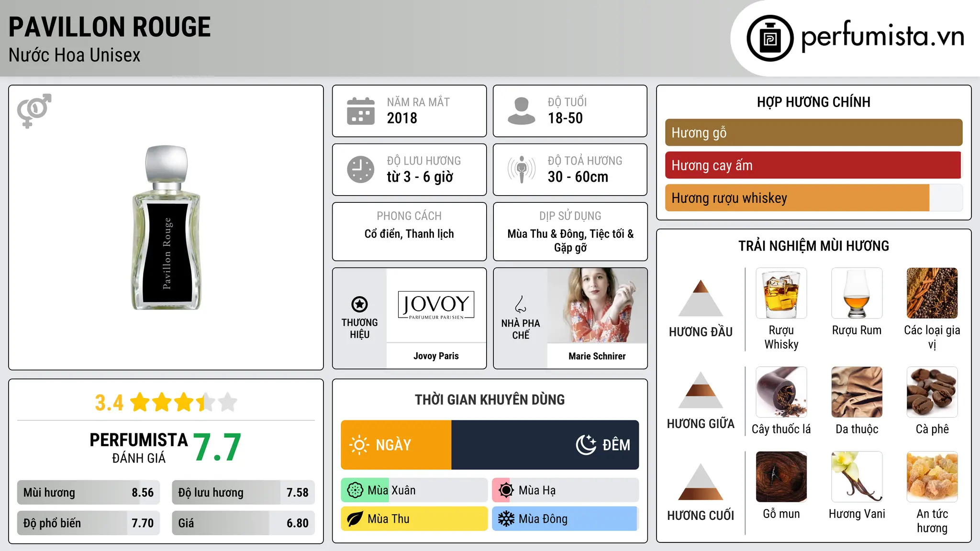This screenshot has height=551, width=980.
Task: Click the autumn leaf icon
Action: pyautogui.click(x=355, y=519)
